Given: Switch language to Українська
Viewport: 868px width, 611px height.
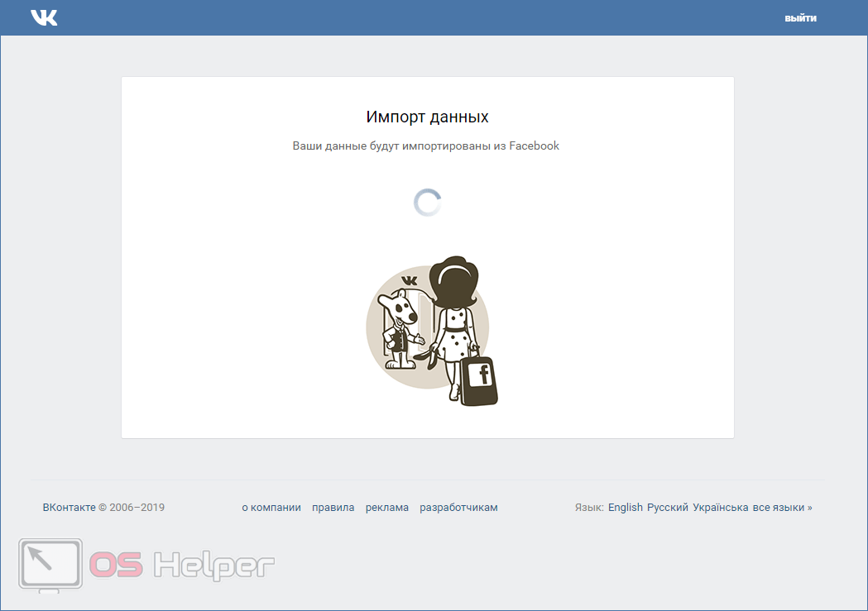Looking at the screenshot, I should [x=720, y=508].
